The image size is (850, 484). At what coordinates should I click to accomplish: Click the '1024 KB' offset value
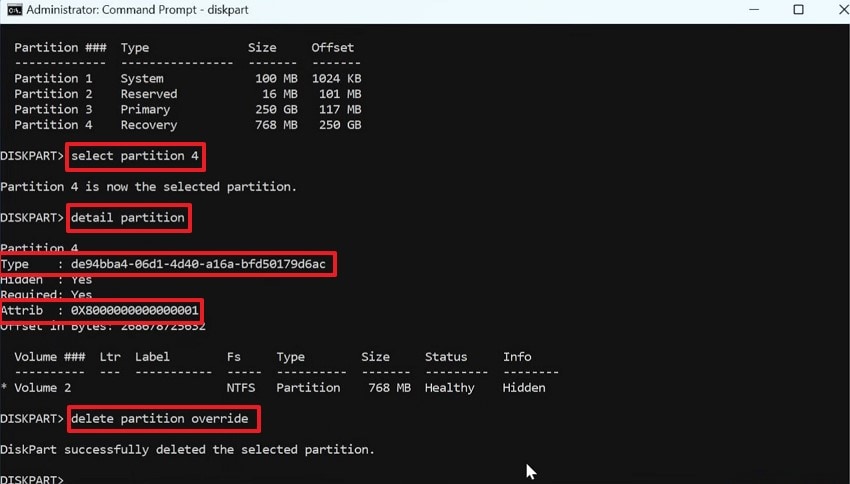(x=337, y=79)
